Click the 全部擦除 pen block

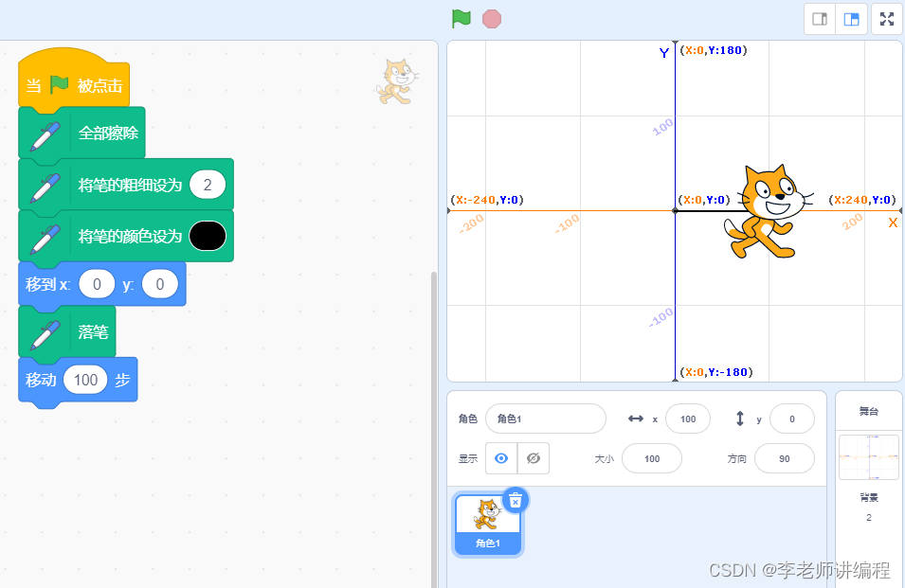pyautogui.click(x=81, y=133)
